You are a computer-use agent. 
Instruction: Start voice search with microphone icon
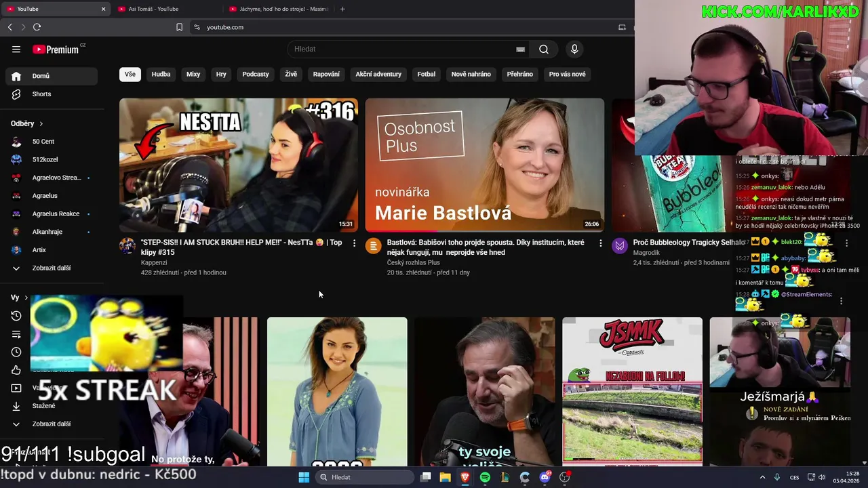[x=574, y=49]
